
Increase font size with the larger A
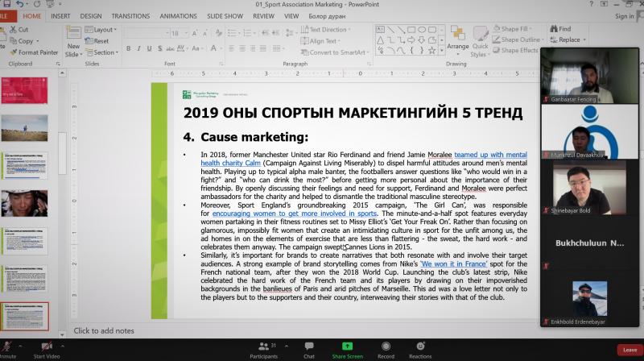point(195,33)
